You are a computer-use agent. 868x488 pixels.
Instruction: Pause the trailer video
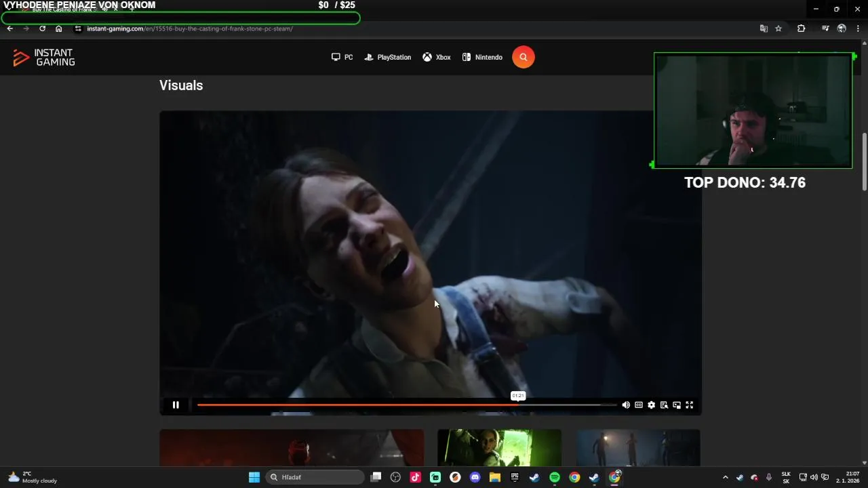pos(176,405)
